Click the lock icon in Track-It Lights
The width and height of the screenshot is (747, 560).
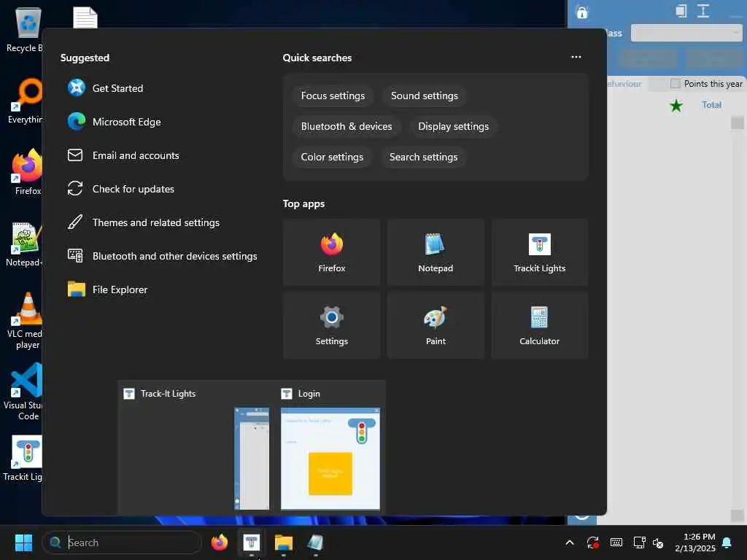tap(582, 12)
